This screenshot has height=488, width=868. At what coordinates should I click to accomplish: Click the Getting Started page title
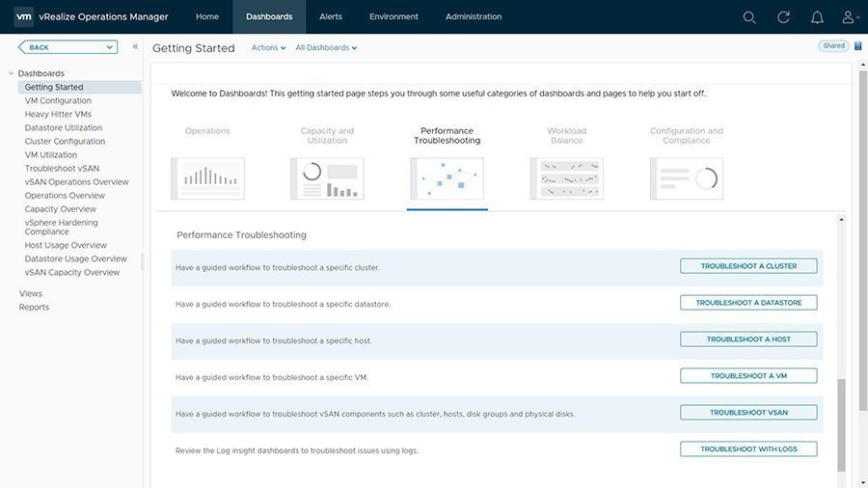(194, 48)
